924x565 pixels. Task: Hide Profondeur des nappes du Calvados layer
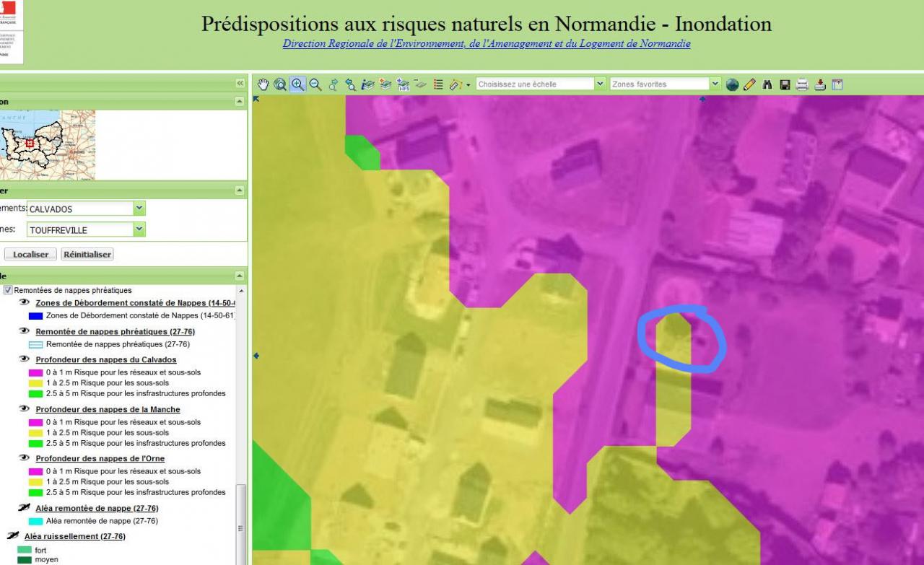25,359
